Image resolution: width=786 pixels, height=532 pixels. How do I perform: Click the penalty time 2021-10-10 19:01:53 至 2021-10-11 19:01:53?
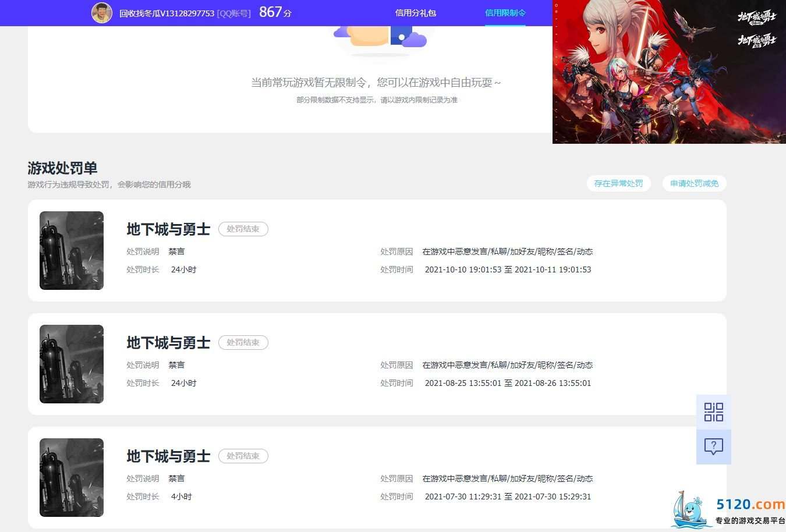tap(508, 269)
